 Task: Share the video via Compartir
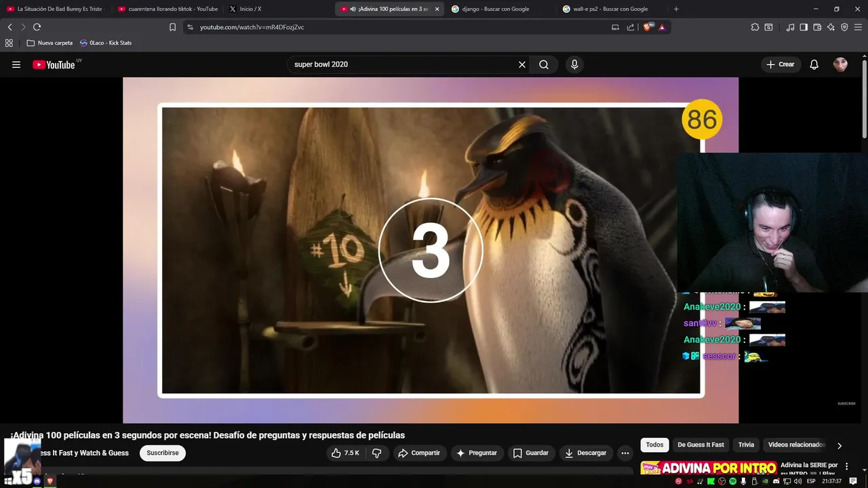coord(419,453)
